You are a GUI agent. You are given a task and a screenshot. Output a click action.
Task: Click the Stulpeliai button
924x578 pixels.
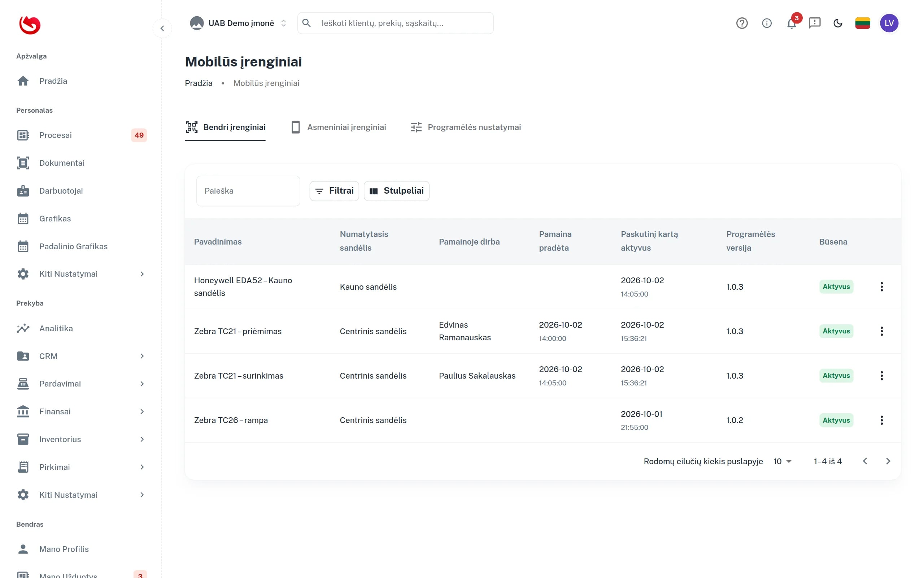coord(396,191)
